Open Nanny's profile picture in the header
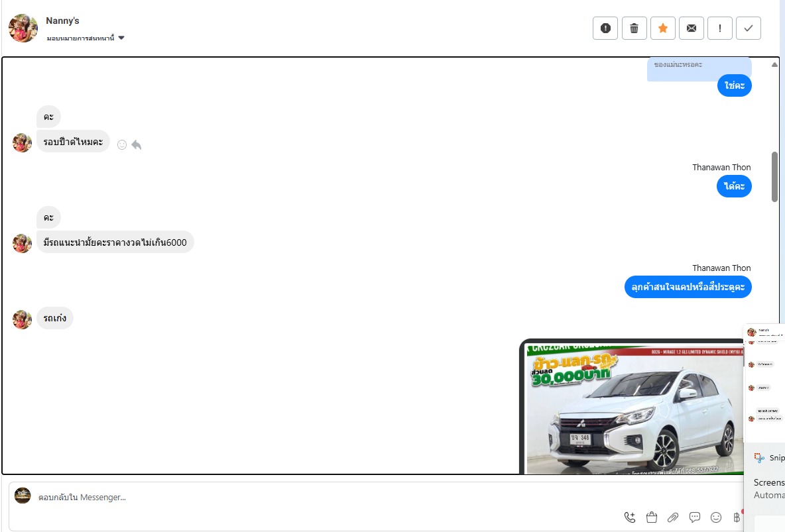785x532 pixels. click(x=23, y=28)
